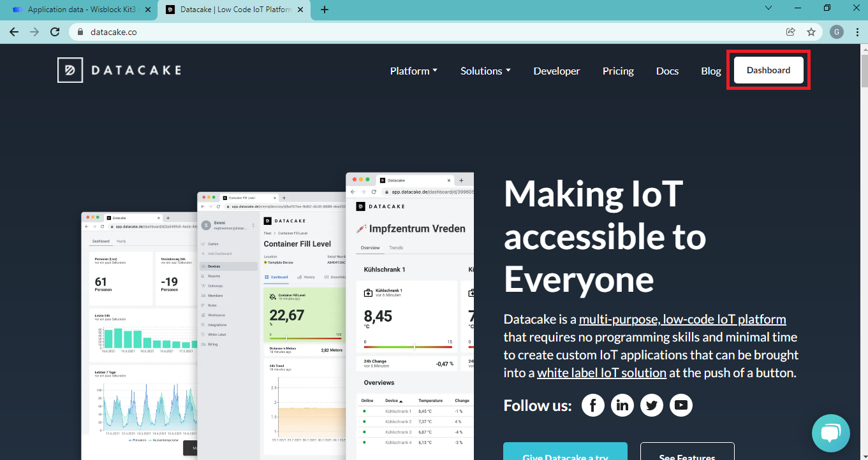Image resolution: width=868 pixels, height=460 pixels.
Task: Go back with browser arrow
Action: pyautogui.click(x=14, y=32)
